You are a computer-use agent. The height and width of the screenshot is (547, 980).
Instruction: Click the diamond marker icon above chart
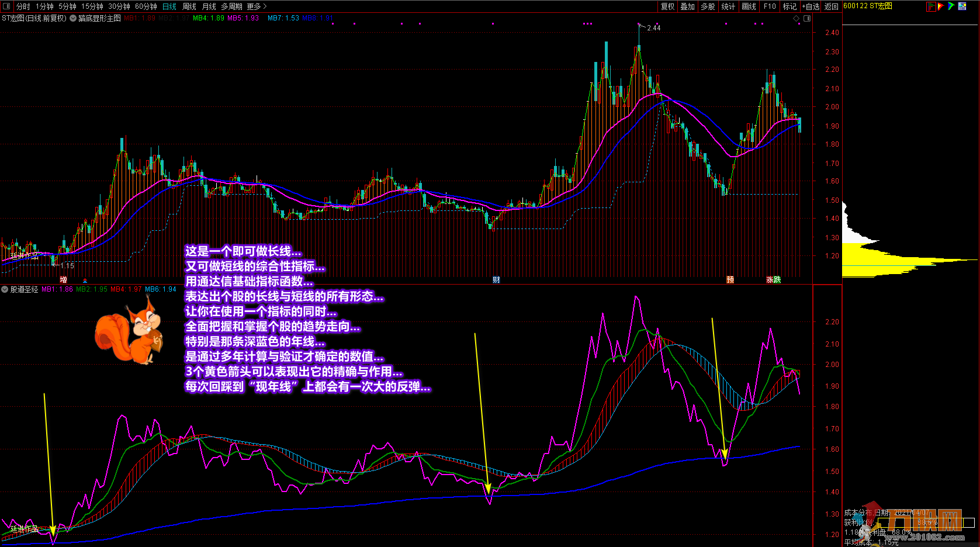click(x=796, y=19)
